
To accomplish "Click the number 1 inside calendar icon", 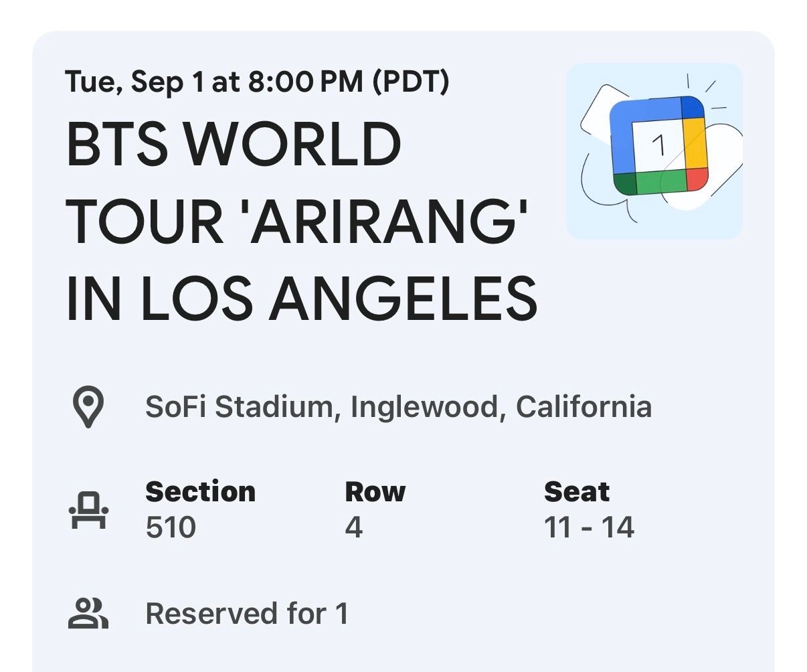I will tap(660, 144).
